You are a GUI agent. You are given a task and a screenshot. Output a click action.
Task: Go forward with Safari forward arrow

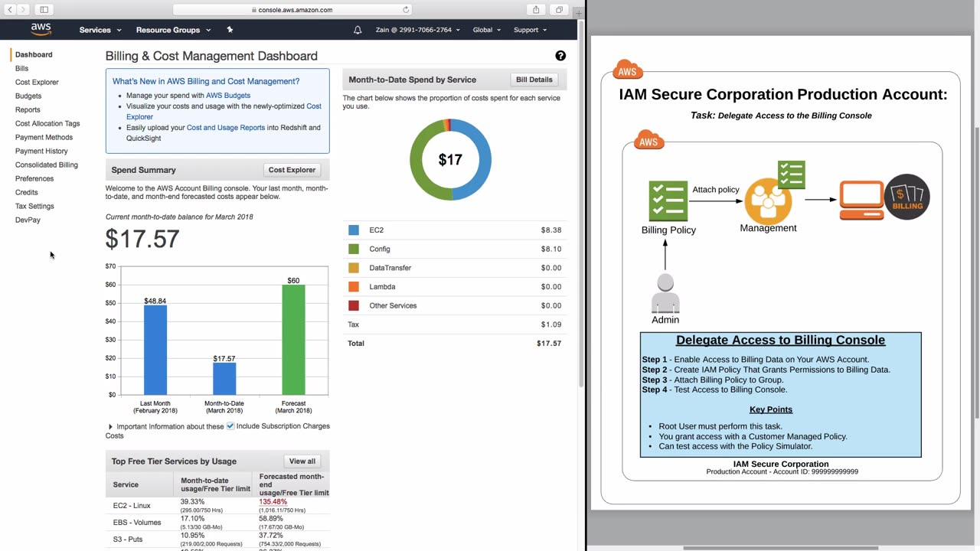point(23,9)
